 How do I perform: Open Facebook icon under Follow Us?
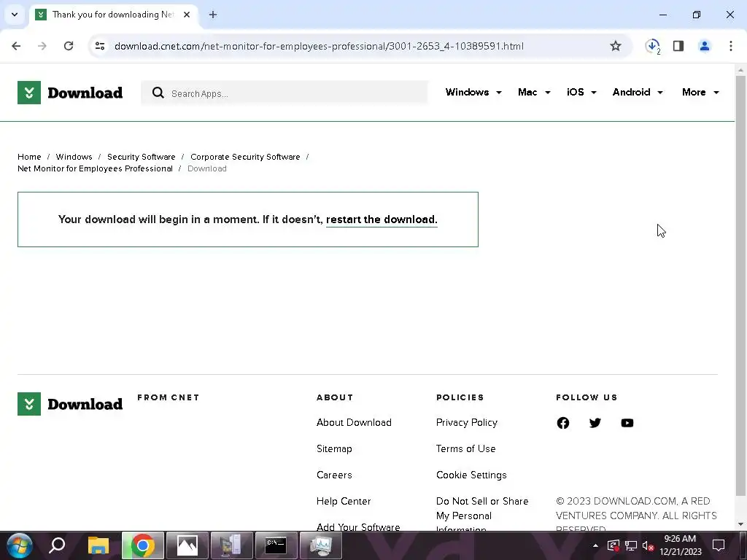coord(563,423)
